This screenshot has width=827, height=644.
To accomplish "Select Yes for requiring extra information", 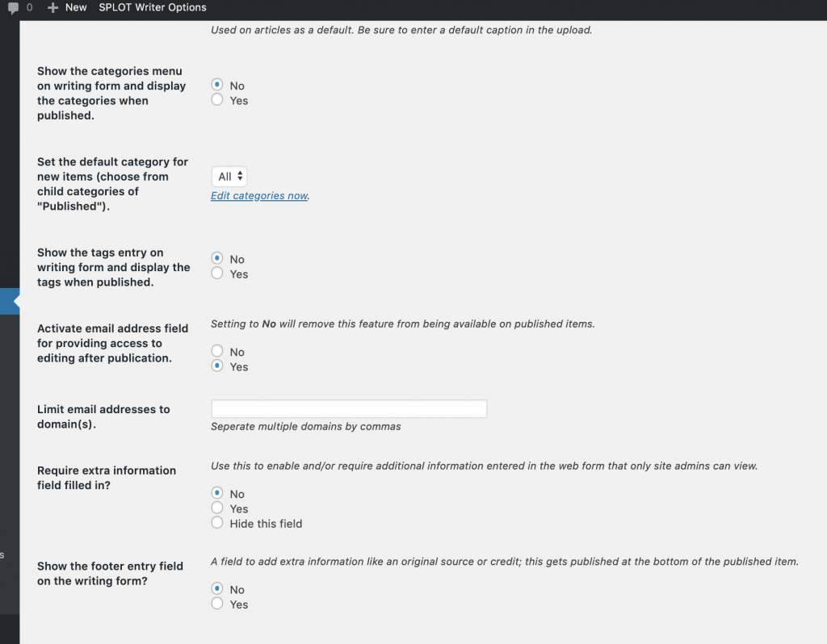I will point(217,508).
